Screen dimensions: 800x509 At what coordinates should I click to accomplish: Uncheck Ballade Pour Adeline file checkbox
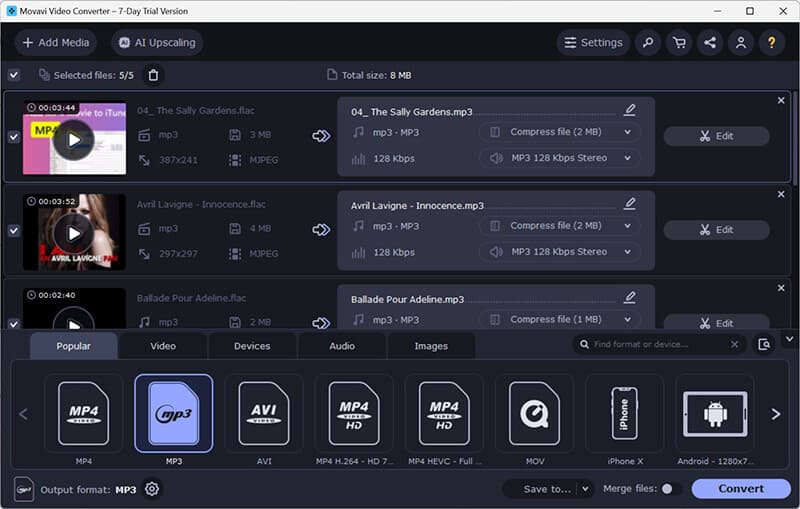coord(14,323)
